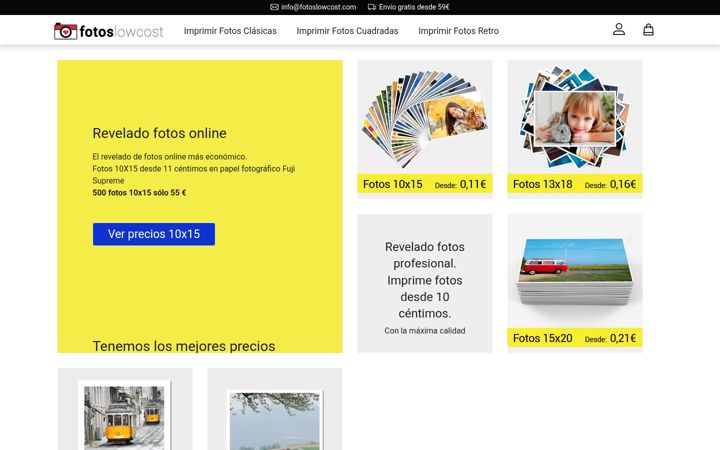The image size is (720, 450).
Task: Open Imprimir Fotos Cuadradas menu
Action: pos(347,31)
